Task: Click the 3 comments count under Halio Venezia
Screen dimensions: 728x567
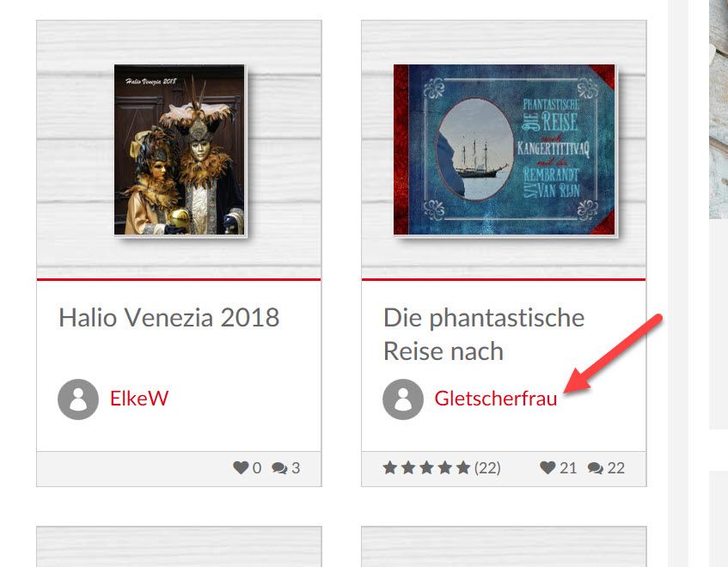Action: pos(296,467)
